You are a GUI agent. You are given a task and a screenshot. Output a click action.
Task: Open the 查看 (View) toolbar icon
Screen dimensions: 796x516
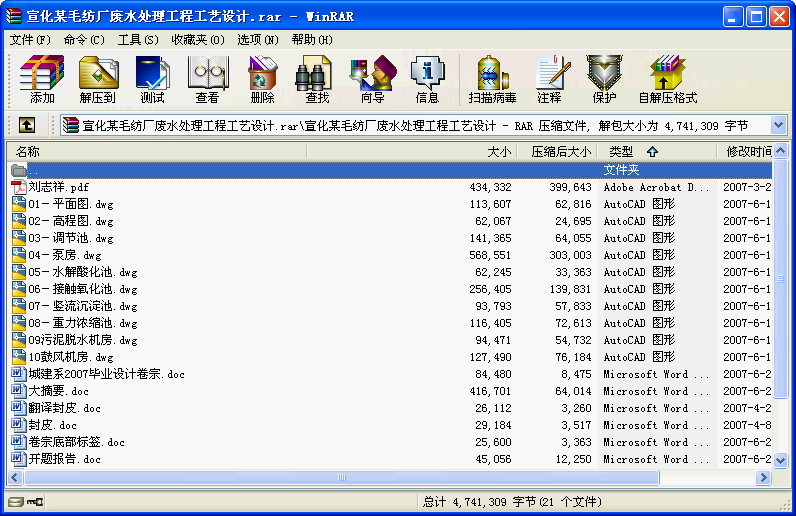click(x=207, y=80)
